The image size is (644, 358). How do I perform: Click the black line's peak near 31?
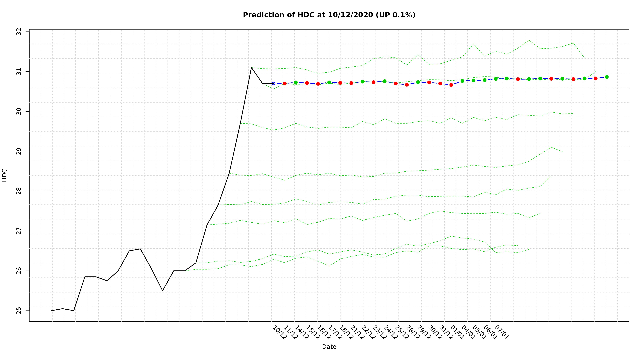(x=251, y=68)
